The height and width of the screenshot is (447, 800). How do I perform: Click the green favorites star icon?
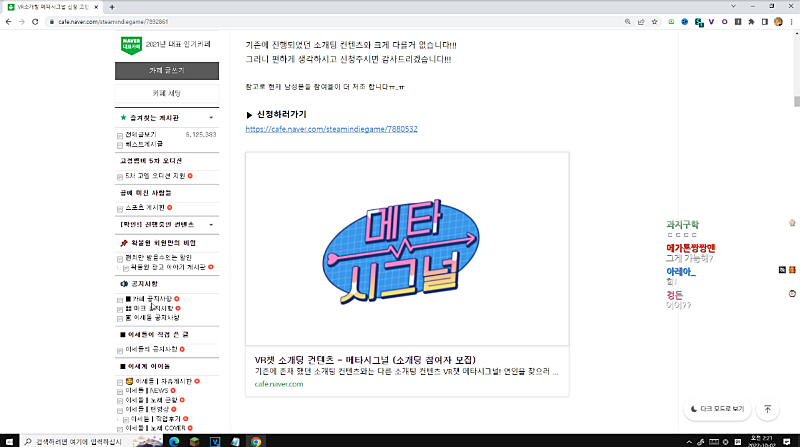(x=123, y=117)
